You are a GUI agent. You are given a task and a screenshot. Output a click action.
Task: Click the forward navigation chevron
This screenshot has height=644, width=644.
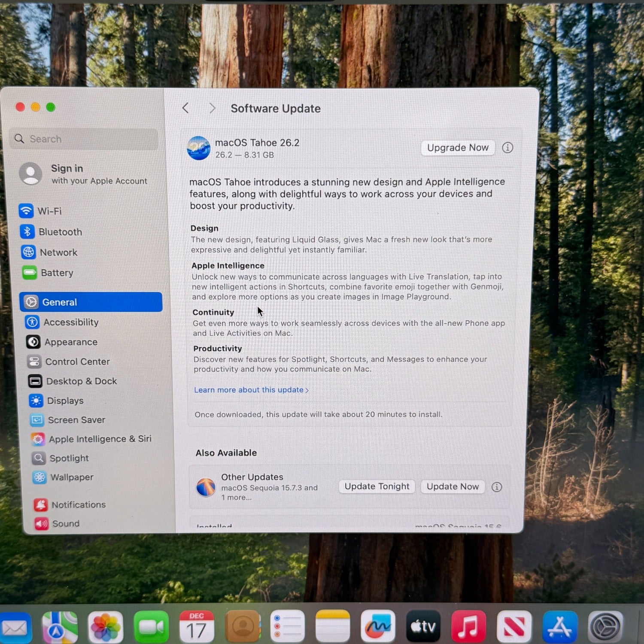click(x=212, y=108)
